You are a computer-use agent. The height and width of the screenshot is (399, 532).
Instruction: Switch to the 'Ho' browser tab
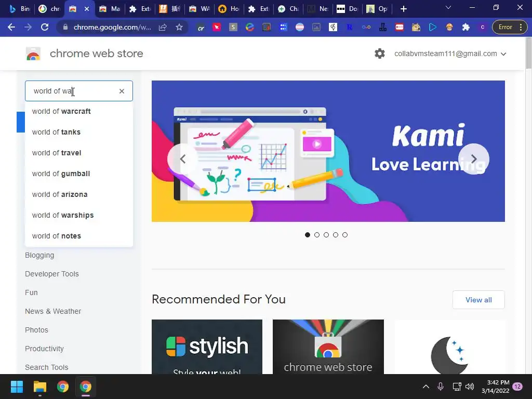tap(229, 9)
